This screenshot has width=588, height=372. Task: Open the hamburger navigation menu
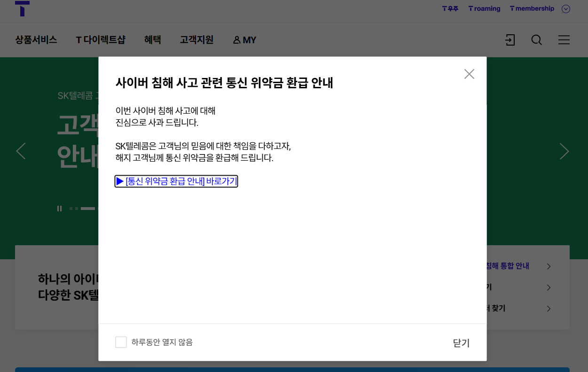click(x=564, y=40)
